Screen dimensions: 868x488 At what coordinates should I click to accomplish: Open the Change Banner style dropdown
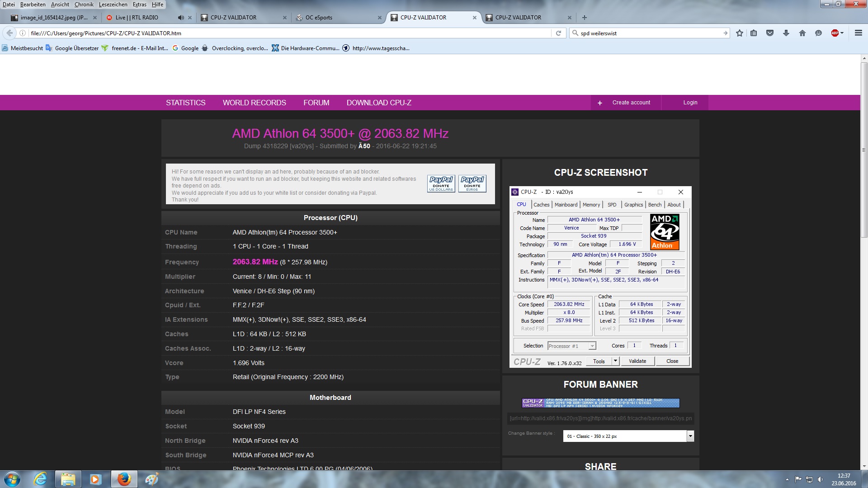(628, 436)
